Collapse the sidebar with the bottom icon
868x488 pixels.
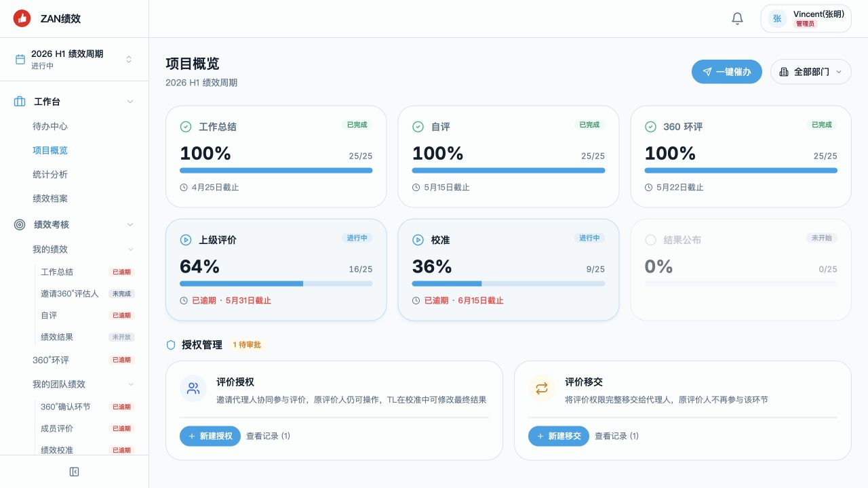tap(75, 472)
